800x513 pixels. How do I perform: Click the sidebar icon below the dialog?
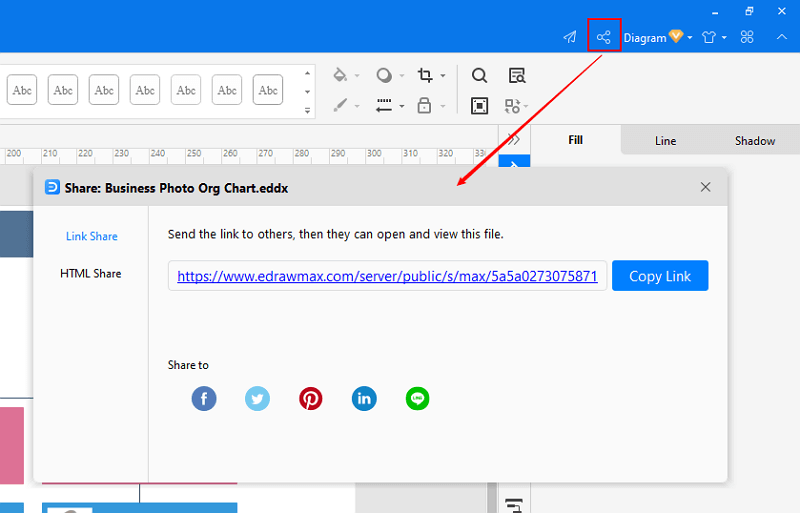[514, 505]
